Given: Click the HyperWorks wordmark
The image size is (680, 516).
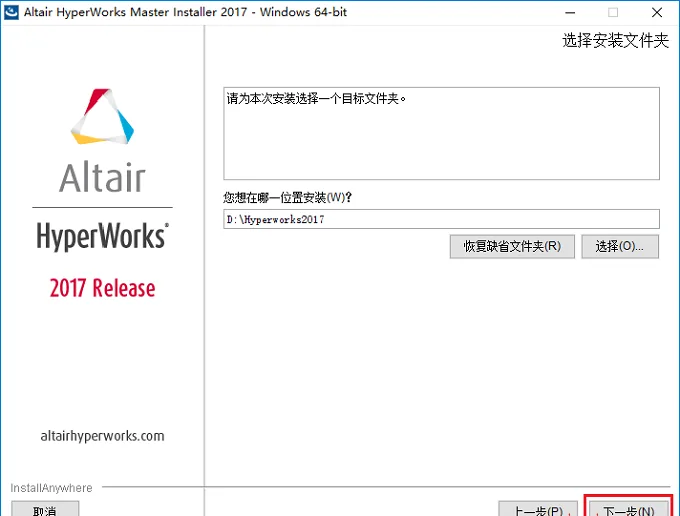Looking at the screenshot, I should pos(102,236).
